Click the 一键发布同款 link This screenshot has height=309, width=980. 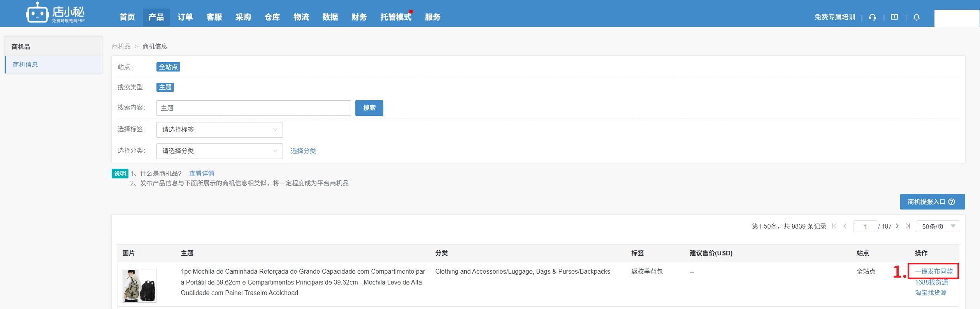934,271
